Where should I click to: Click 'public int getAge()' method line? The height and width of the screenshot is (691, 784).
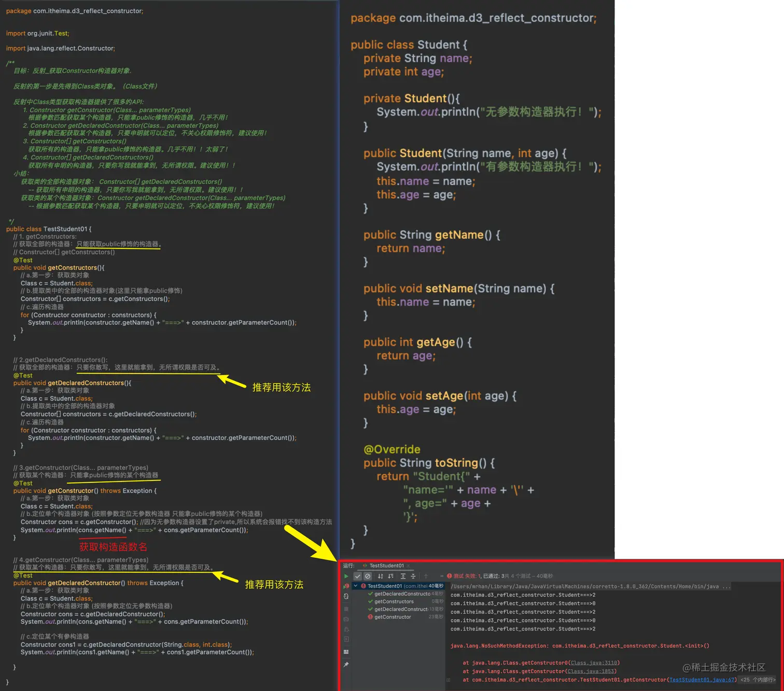(x=418, y=342)
